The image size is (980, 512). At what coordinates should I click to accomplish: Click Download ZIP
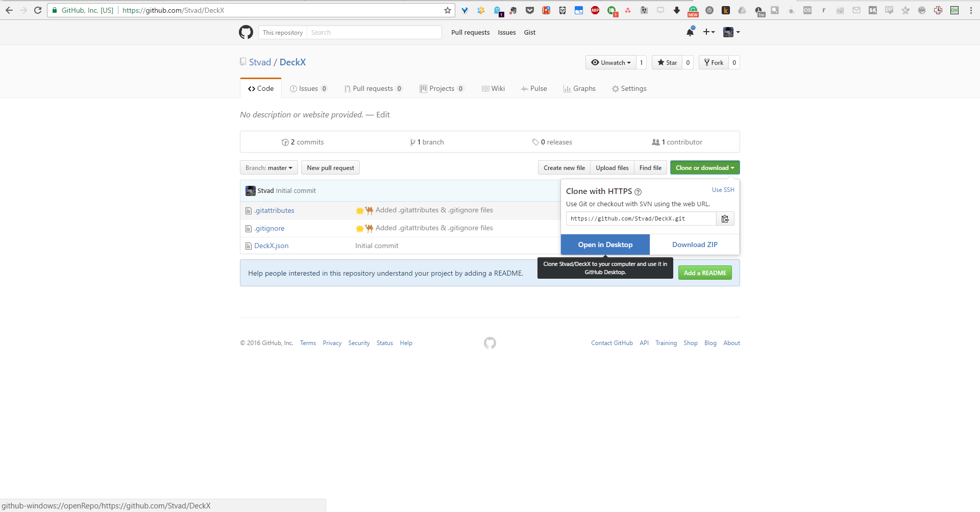click(x=695, y=245)
